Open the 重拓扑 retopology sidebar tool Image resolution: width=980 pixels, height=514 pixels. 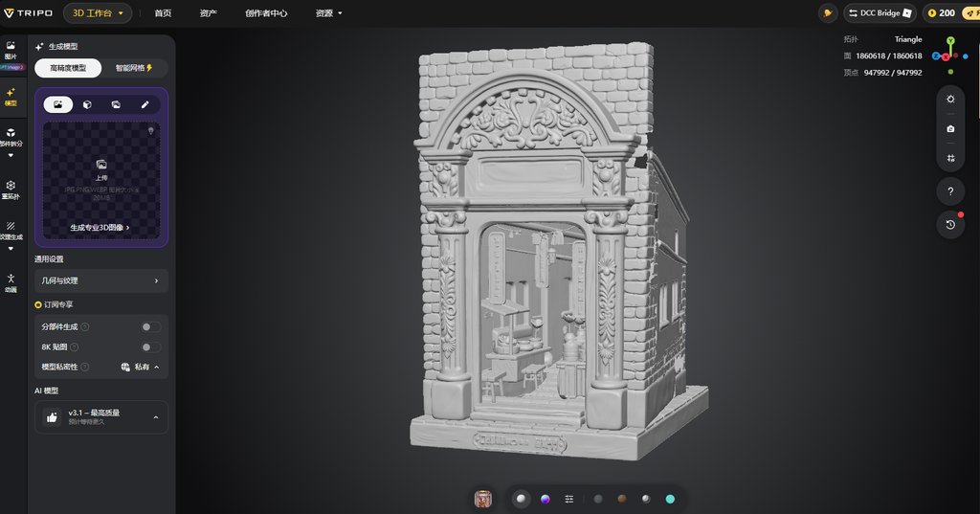[11, 190]
